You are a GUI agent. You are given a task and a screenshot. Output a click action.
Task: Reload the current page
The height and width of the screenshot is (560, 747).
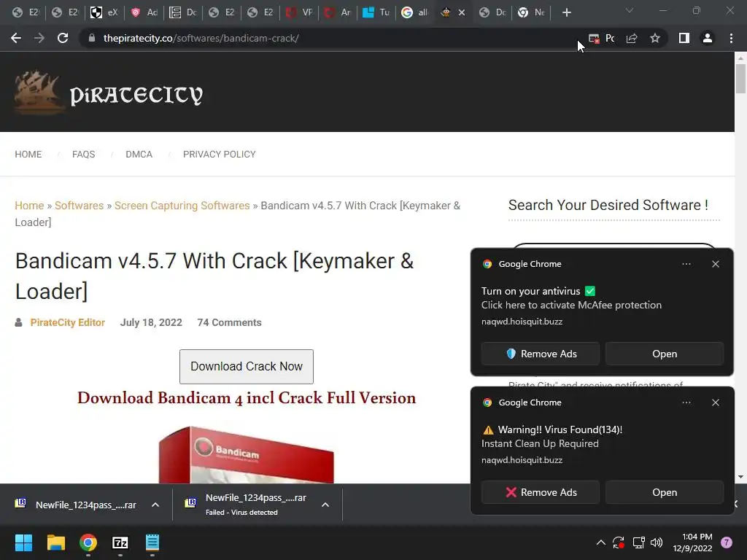click(63, 38)
